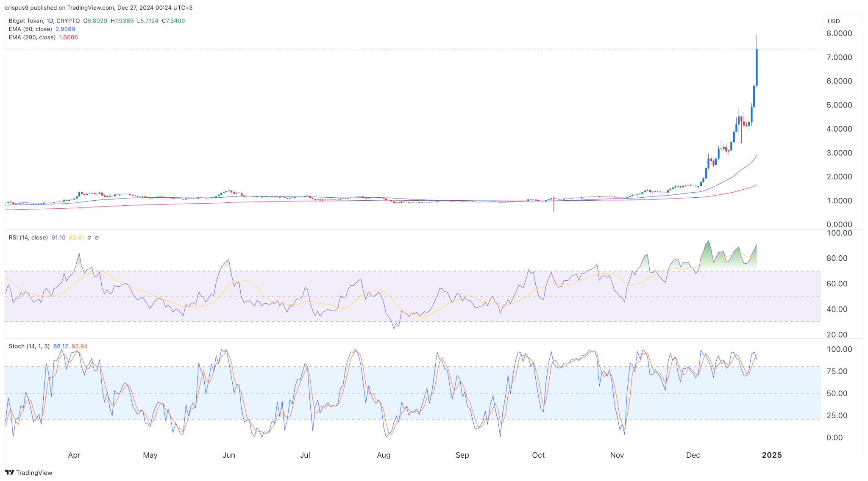Click the Jun label on time axis
868x481 pixels.
tap(229, 455)
